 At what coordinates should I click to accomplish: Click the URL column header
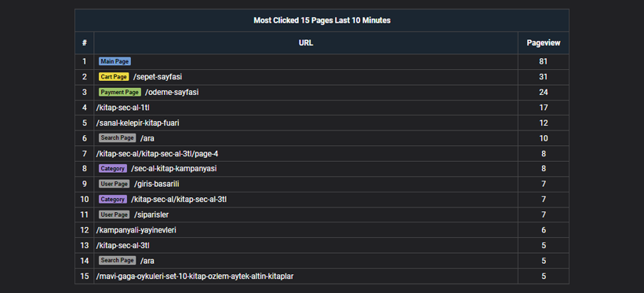click(x=306, y=42)
